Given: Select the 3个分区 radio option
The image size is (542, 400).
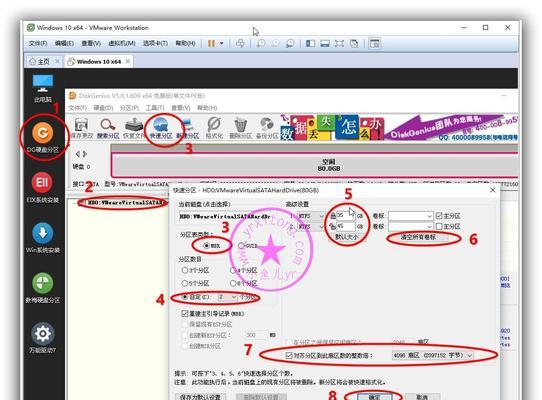Looking at the screenshot, I should pyautogui.click(x=185, y=270).
